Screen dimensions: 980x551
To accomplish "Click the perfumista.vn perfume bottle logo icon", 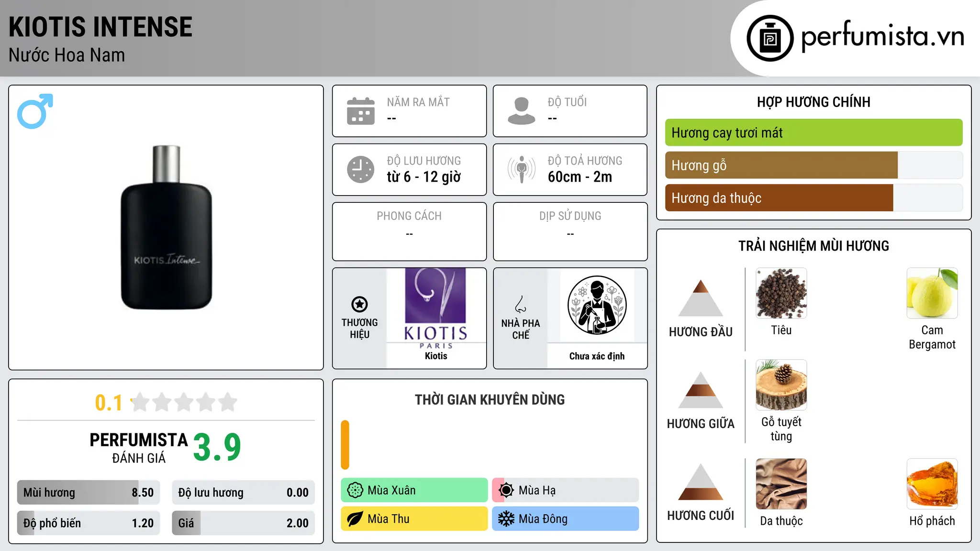I will (x=770, y=38).
